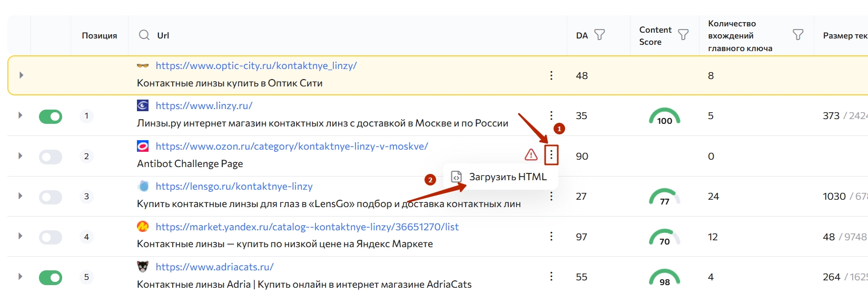Screen dimensions: 868x293
Task: Open three-dot menu for market.yandex.ru row
Action: [551, 236]
